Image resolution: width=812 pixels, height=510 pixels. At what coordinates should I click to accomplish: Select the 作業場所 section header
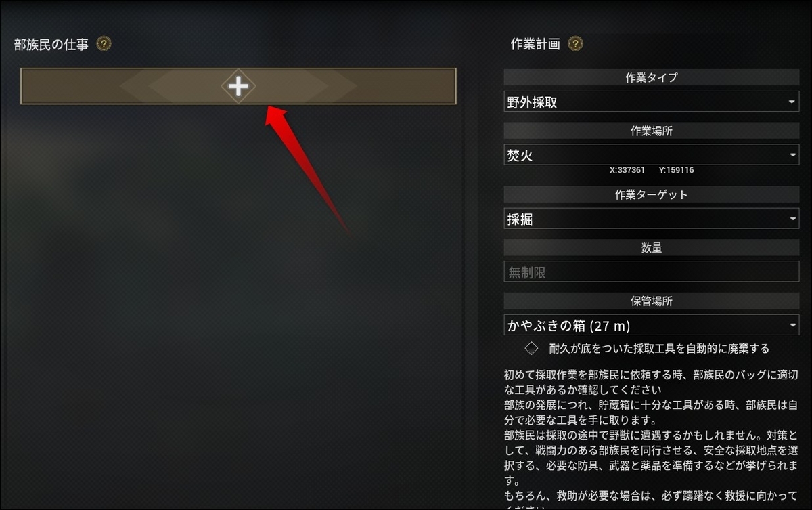point(652,131)
